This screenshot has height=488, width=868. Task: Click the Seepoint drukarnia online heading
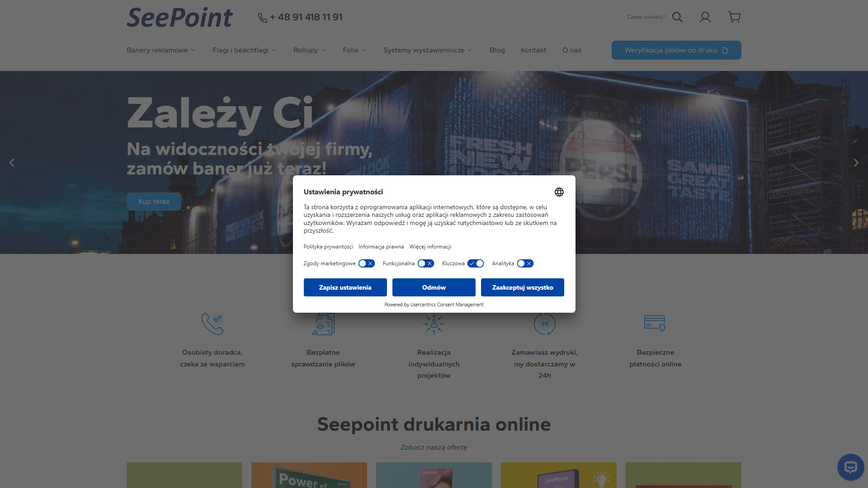[x=434, y=424]
